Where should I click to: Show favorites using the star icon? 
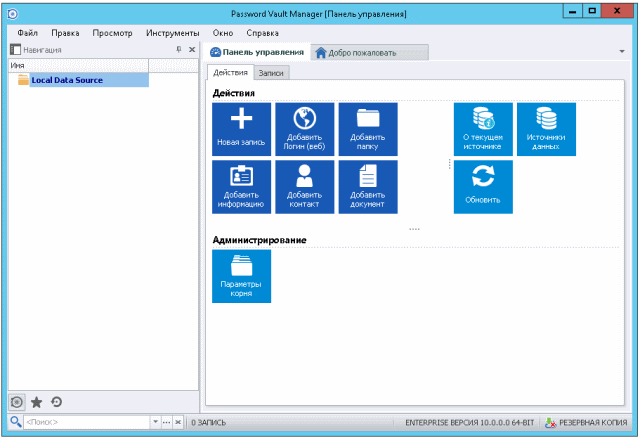click(x=36, y=402)
